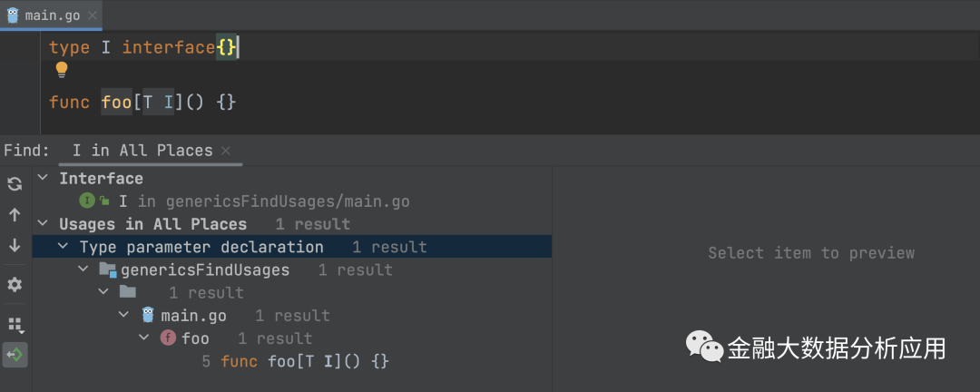Screen dimensions: 980x392
Task: Collapse Usages in All Places node
Action: coord(43,224)
